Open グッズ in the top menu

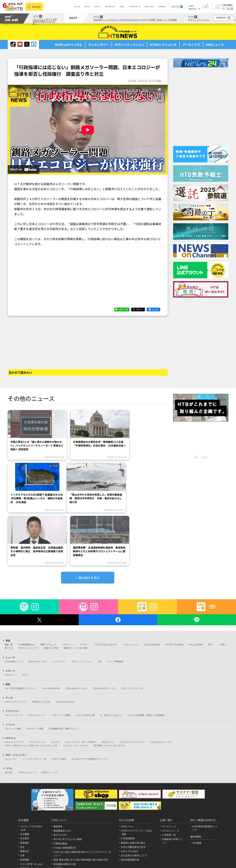click(x=87, y=6)
